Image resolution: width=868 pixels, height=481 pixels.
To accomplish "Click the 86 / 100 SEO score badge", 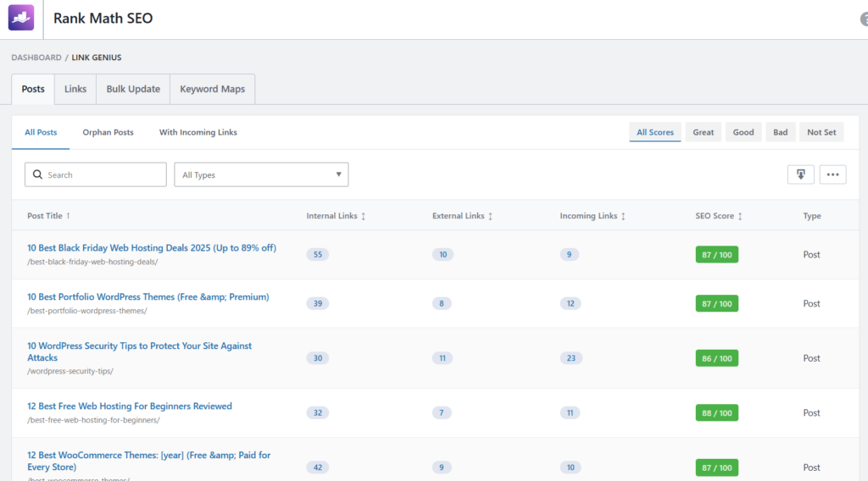I will [717, 358].
